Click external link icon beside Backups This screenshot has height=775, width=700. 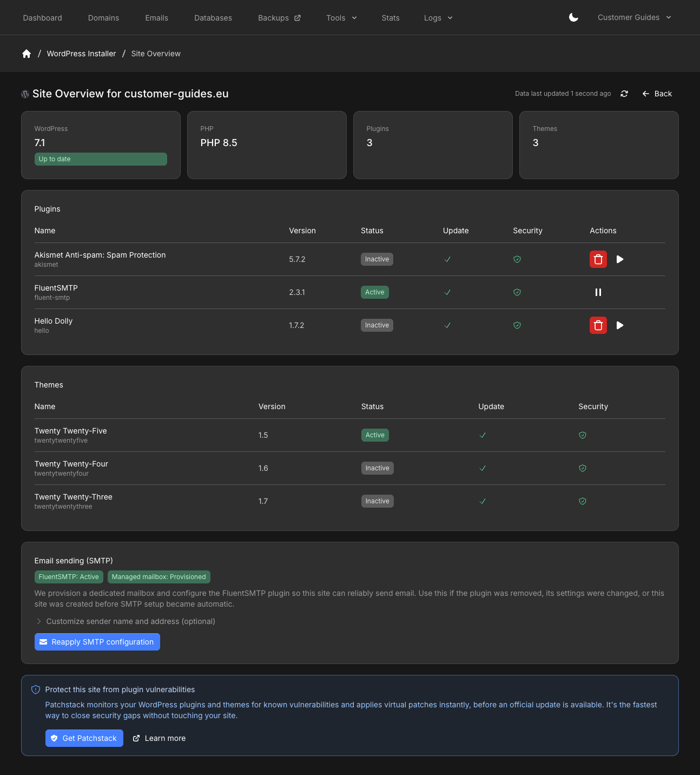tap(297, 18)
